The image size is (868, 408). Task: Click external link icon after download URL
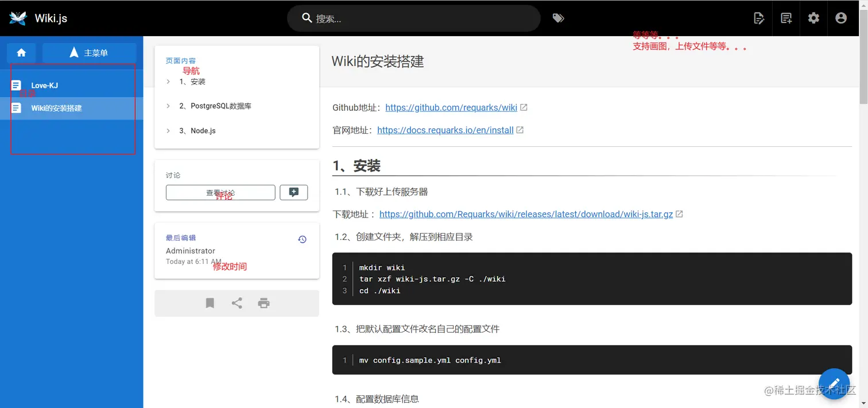coord(679,214)
